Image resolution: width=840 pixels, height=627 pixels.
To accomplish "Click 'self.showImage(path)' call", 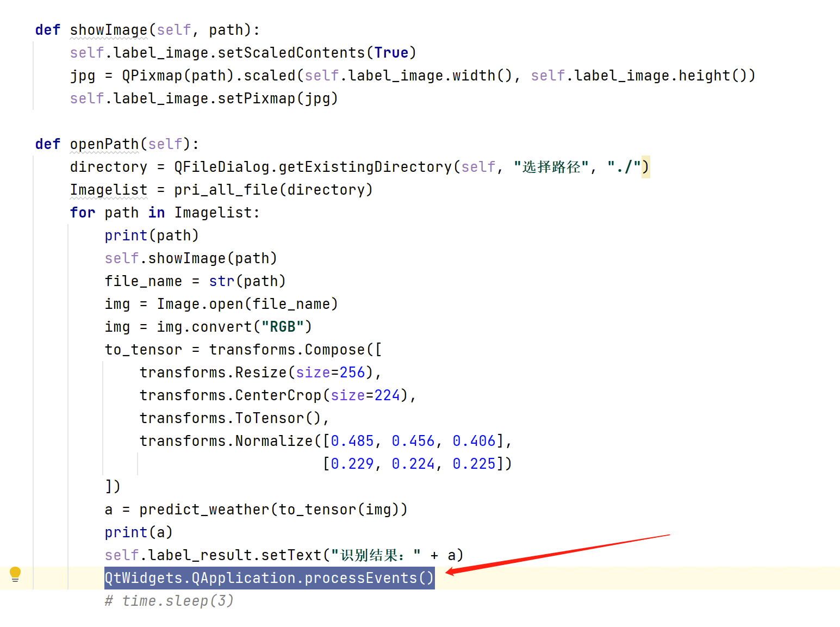I will tap(191, 258).
